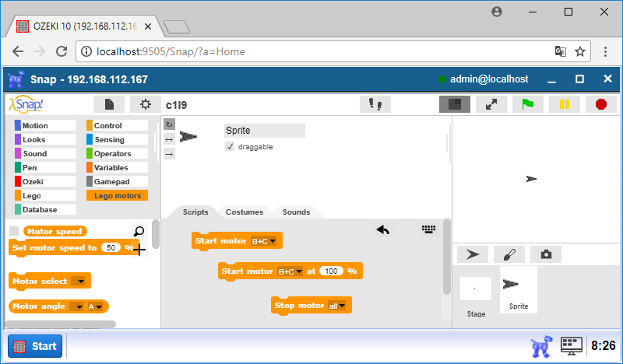Click the translate page icon
The image size is (623, 364).
[561, 51]
